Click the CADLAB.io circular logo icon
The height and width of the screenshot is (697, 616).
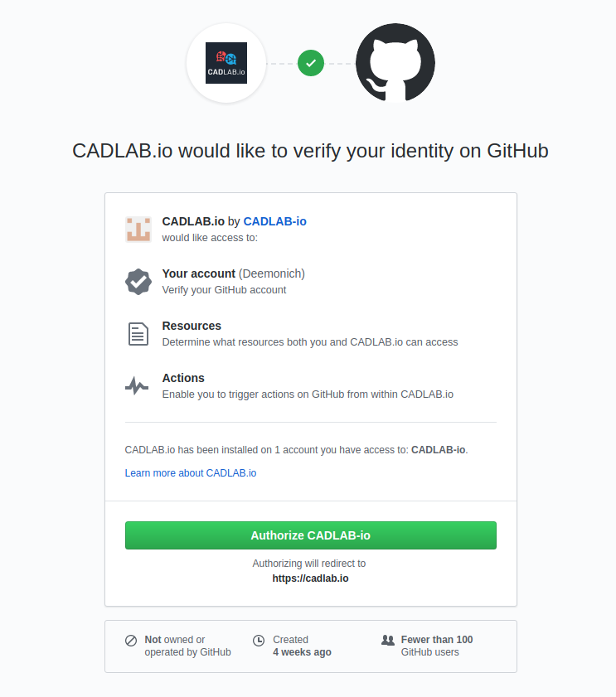point(226,62)
